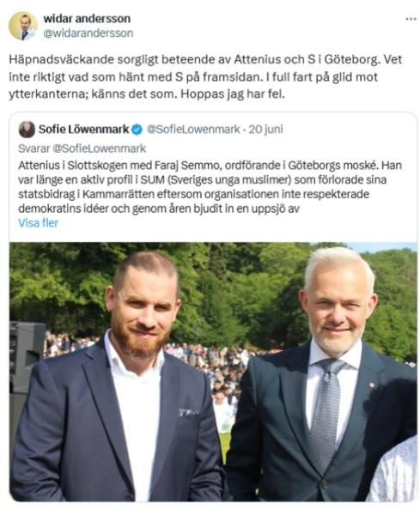Open the attached photo of two men

[213, 372]
